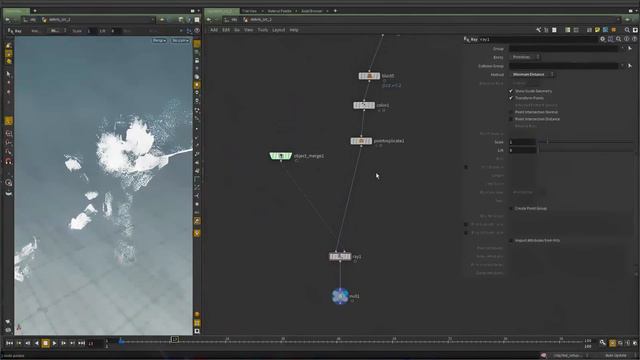Open the Edit menu in network editor
The image size is (640, 360).
pos(226,30)
